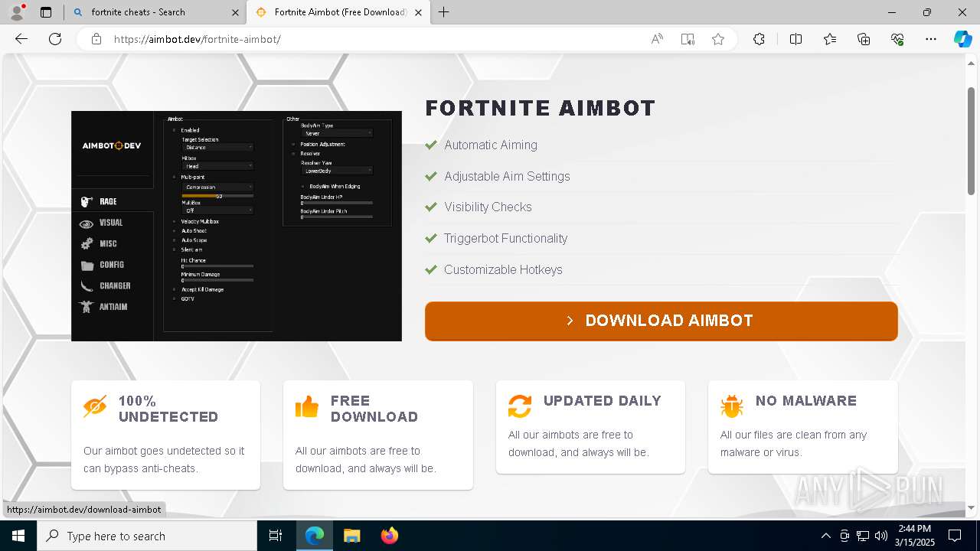Click the refresh arrows Updated Daily icon

coord(520,406)
